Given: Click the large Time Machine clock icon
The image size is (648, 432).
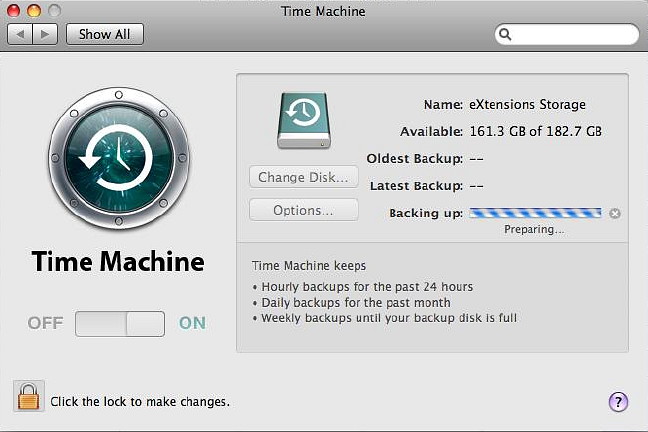Looking at the screenshot, I should 119,158.
